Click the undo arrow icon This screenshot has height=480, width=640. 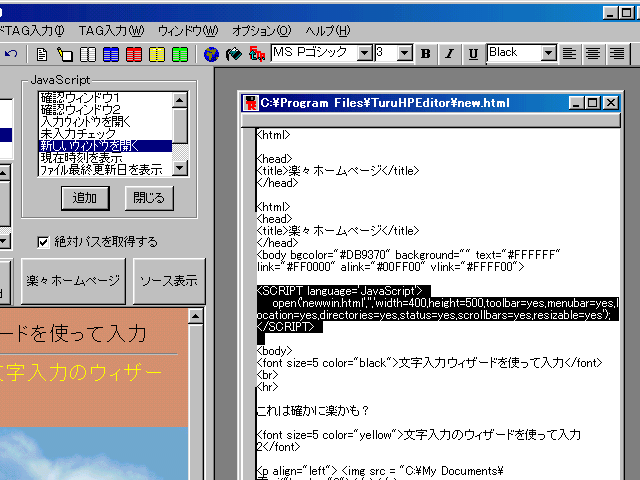(11, 53)
